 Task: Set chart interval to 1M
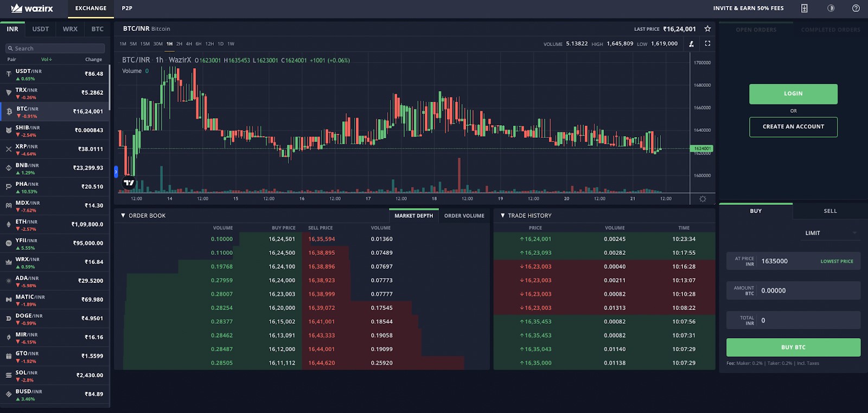(x=123, y=44)
